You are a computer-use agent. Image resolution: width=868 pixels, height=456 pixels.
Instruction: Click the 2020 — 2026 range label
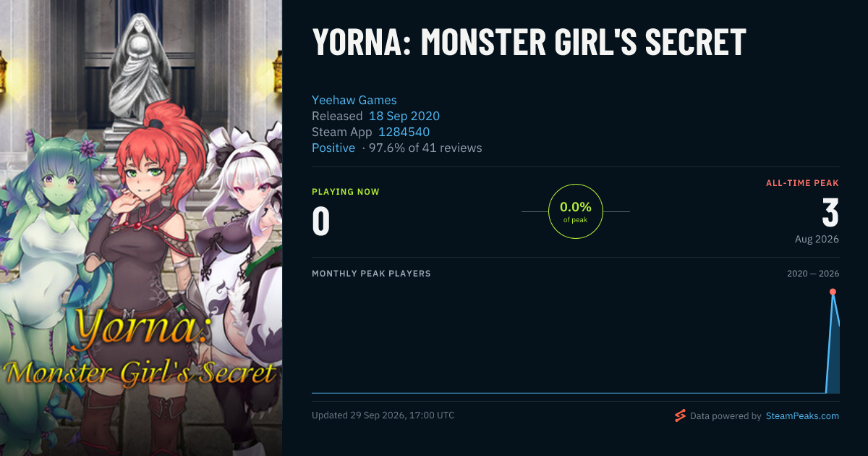[x=813, y=274]
